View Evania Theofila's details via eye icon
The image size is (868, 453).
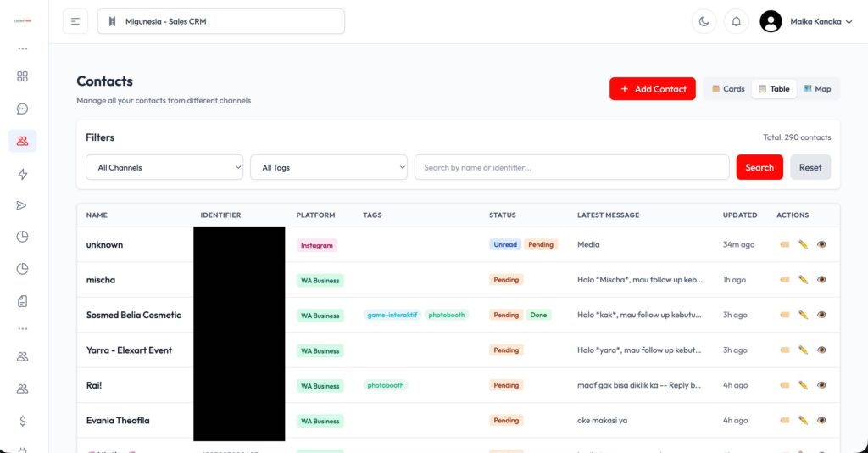pos(821,420)
